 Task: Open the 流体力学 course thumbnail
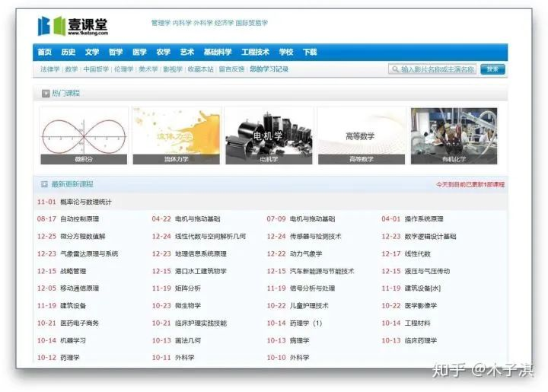tap(177, 136)
